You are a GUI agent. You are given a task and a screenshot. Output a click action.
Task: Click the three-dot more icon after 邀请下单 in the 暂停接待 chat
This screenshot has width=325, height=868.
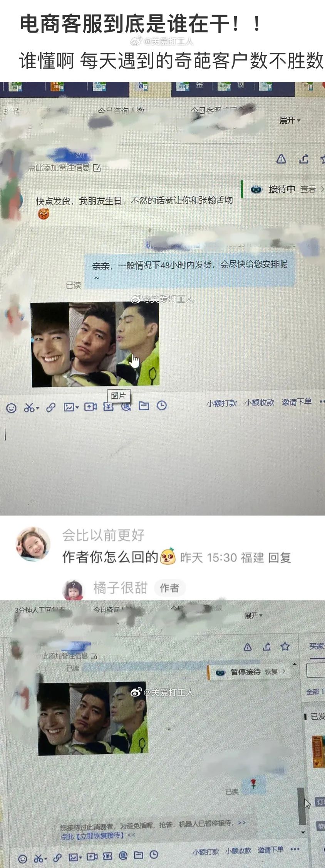pos(295,849)
